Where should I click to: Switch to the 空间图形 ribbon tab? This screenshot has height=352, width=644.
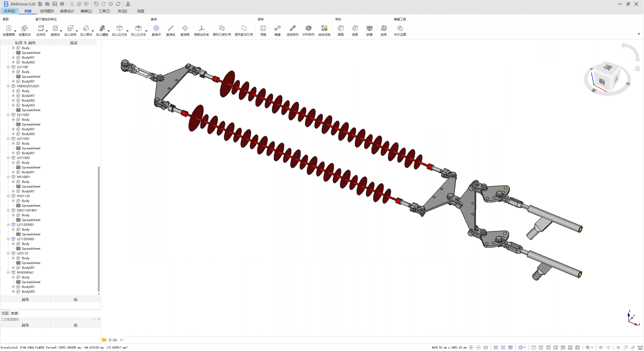pyautogui.click(x=47, y=11)
